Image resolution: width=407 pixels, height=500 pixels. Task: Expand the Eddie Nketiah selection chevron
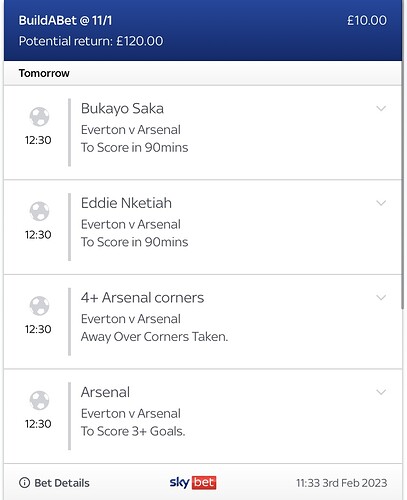pyautogui.click(x=381, y=203)
